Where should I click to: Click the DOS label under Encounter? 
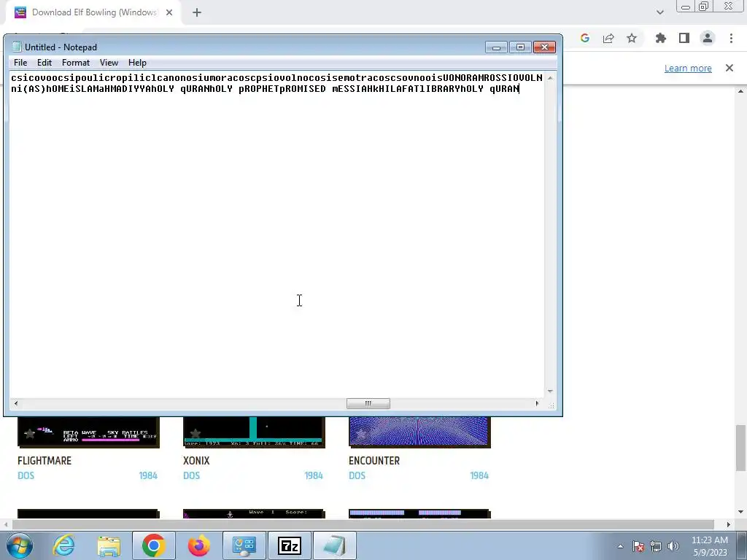357,475
